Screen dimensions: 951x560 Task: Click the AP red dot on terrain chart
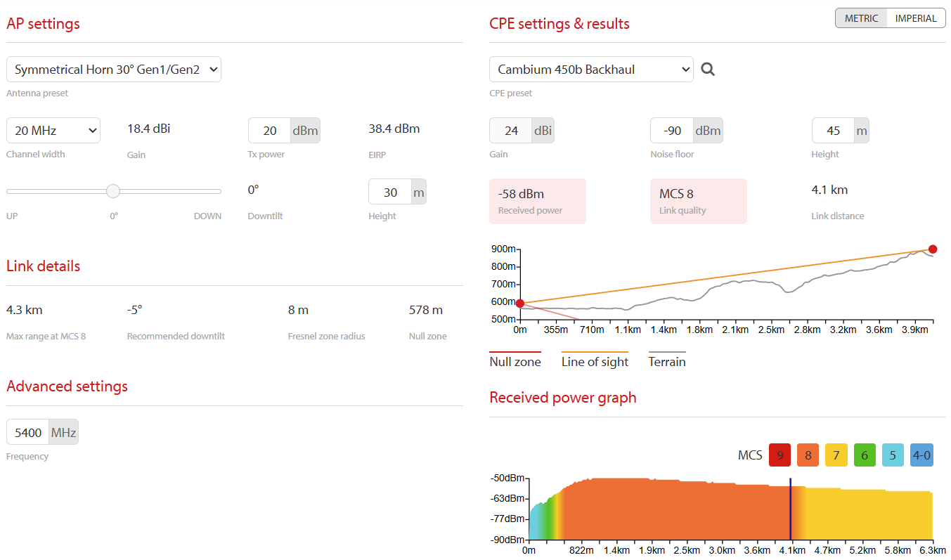point(519,304)
